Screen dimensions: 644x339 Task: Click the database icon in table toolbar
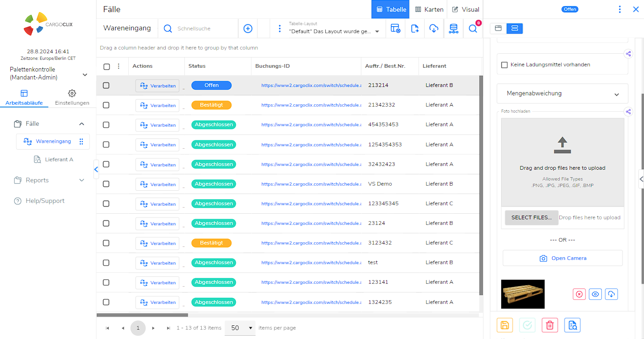click(453, 29)
